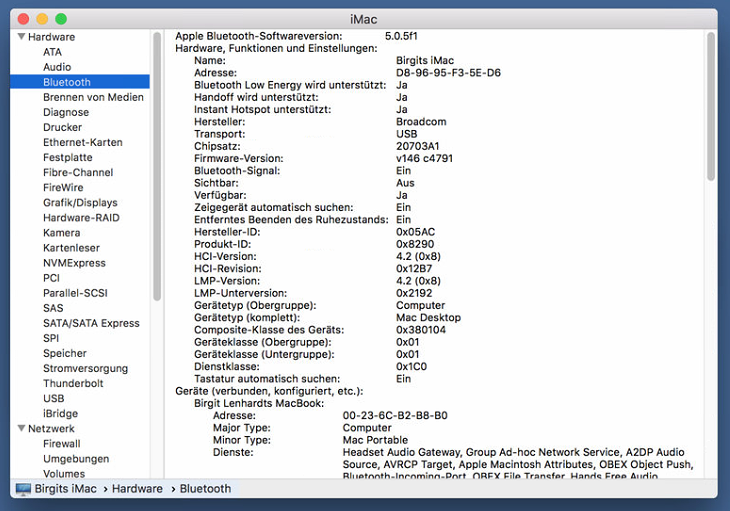The height and width of the screenshot is (511, 730).
Task: Click the Mac Portable minor type value
Action: tap(375, 440)
